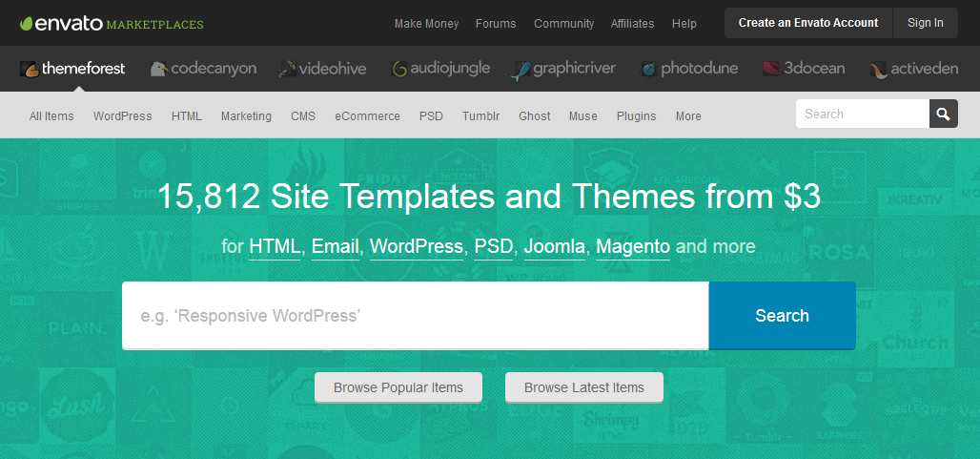Click the HTML link in the subtitle
Screen dimensions: 980x459
275,246
